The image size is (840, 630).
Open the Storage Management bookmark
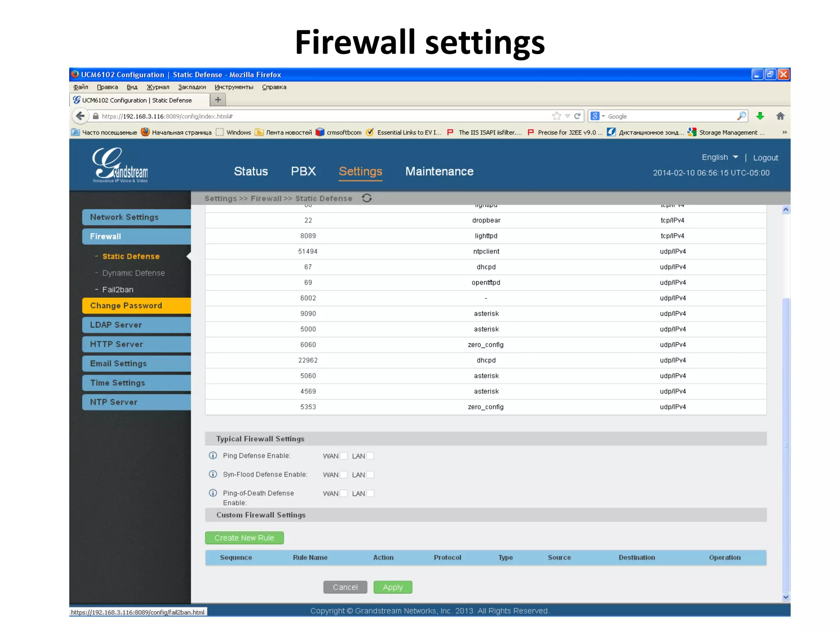(726, 132)
